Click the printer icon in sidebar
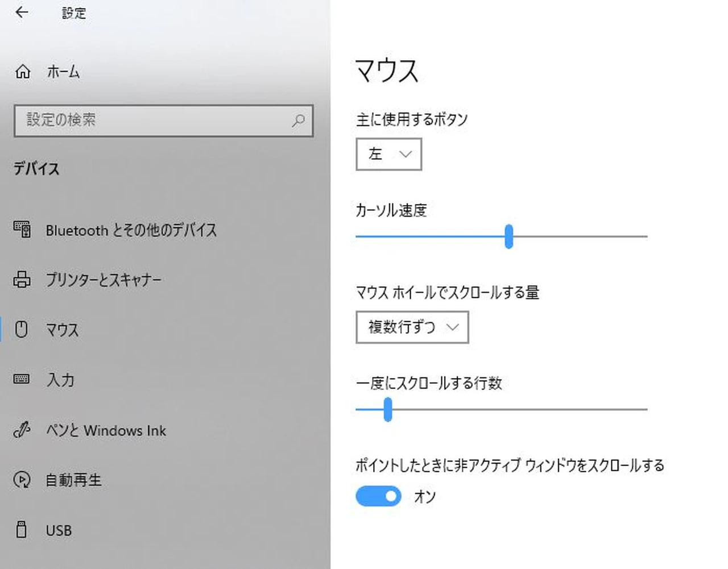The height and width of the screenshot is (569, 728). tap(22, 280)
